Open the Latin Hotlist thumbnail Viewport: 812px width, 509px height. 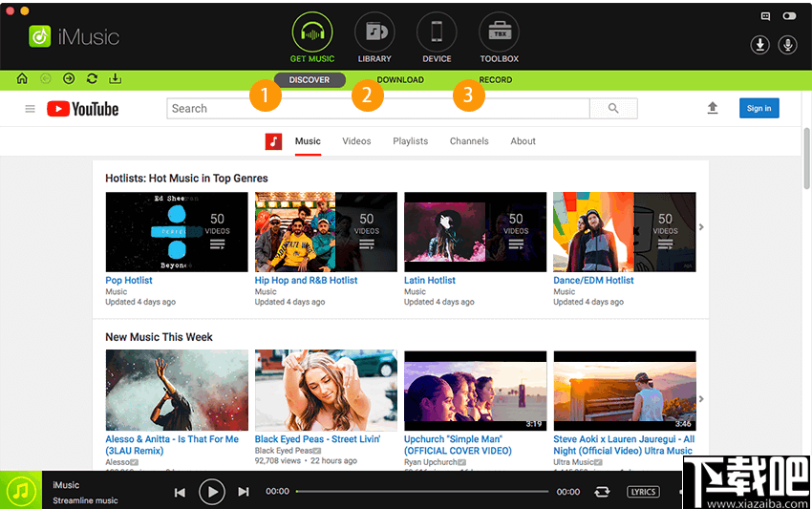tap(476, 232)
